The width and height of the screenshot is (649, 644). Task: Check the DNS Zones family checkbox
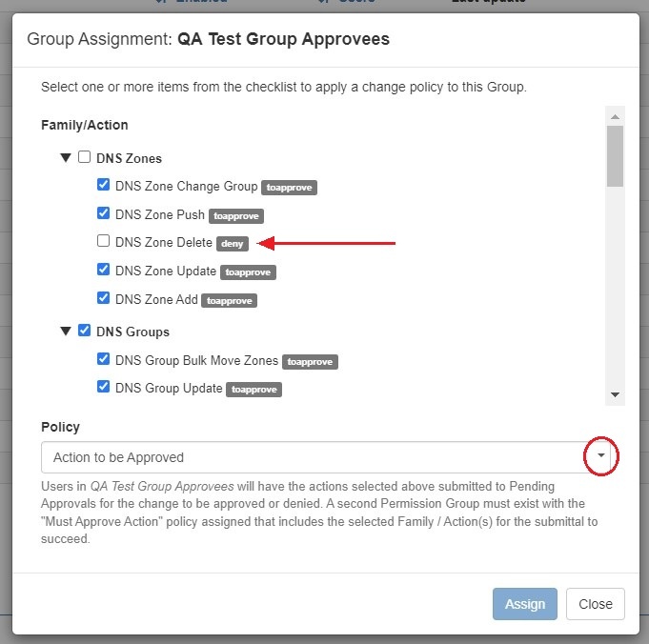(x=84, y=158)
